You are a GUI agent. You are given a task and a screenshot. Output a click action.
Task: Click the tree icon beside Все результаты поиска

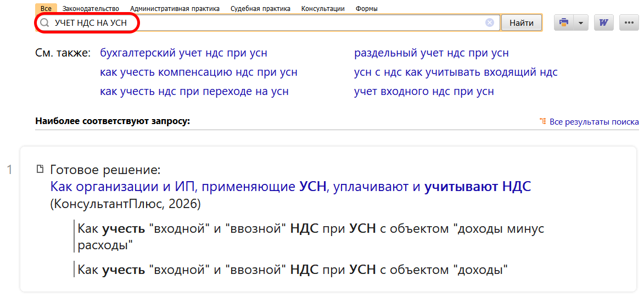coord(543,121)
